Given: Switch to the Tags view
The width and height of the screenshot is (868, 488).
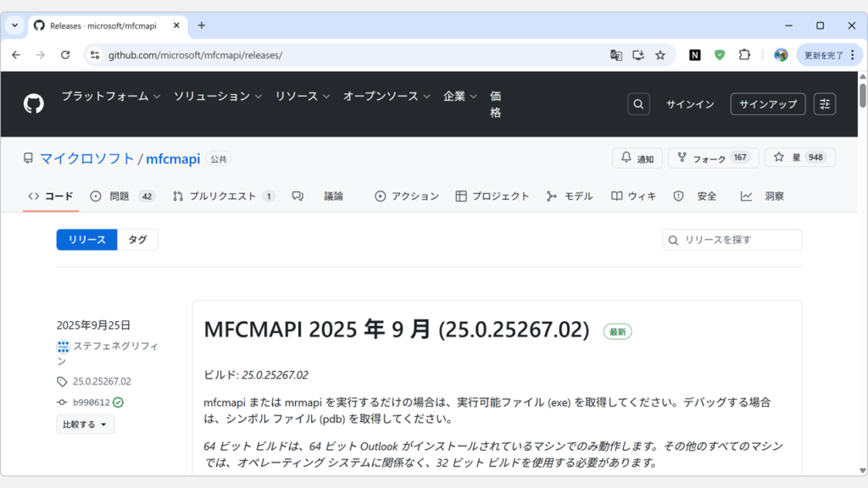Looking at the screenshot, I should pyautogui.click(x=137, y=240).
